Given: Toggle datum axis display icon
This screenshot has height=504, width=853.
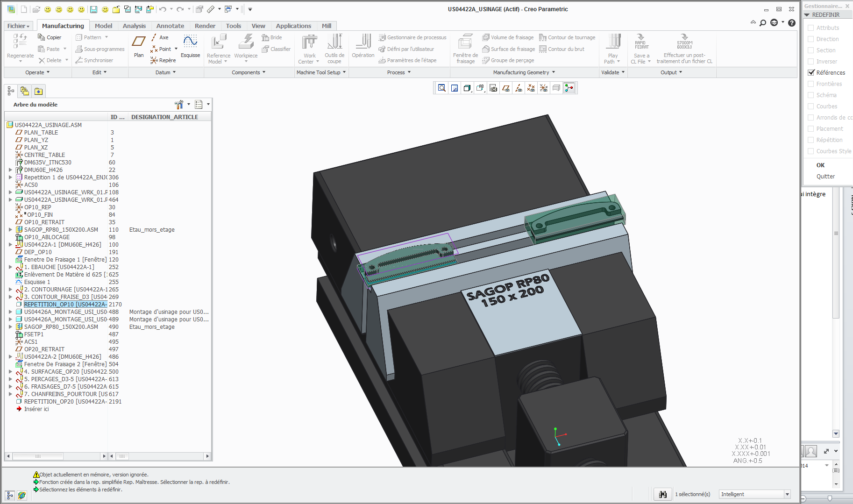Looking at the screenshot, I should (x=519, y=88).
